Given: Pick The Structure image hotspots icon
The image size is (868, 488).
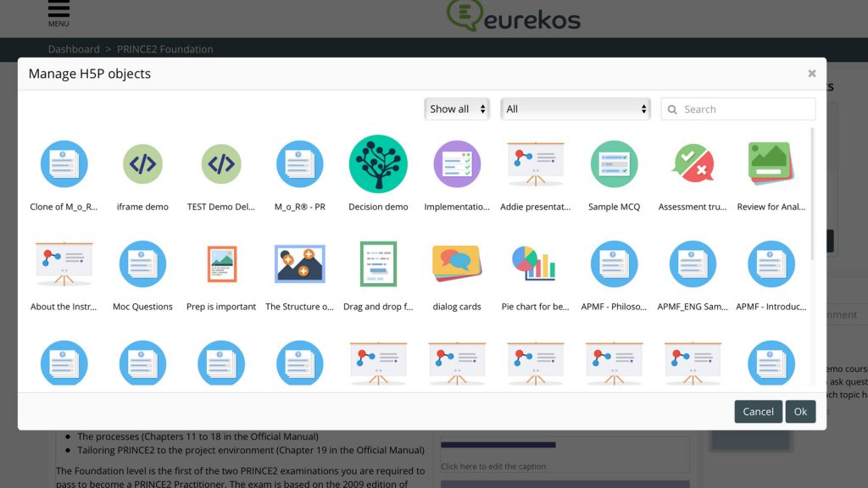Looking at the screenshot, I should pyautogui.click(x=299, y=264).
